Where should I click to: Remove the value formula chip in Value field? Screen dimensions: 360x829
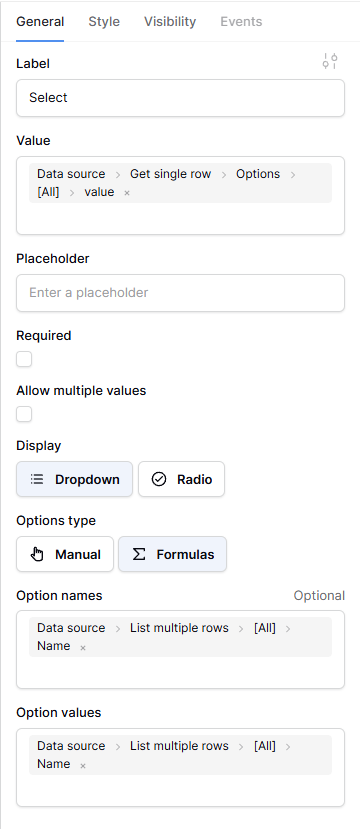[127, 193]
